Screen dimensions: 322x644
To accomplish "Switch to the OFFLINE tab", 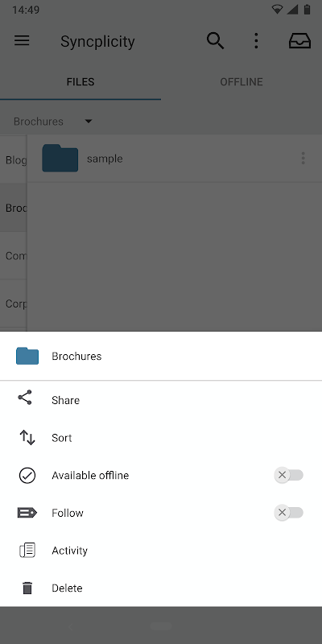I will [242, 82].
